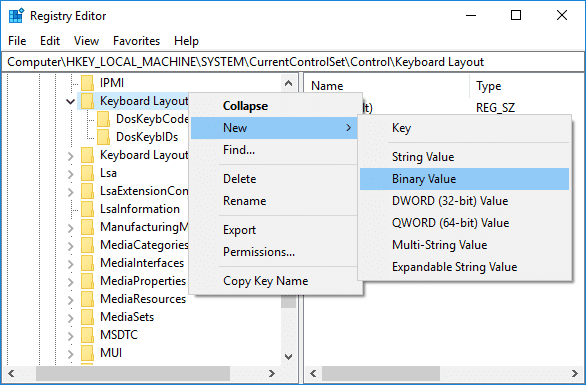Create a new QWORD (64-bit) Value

pos(465,223)
